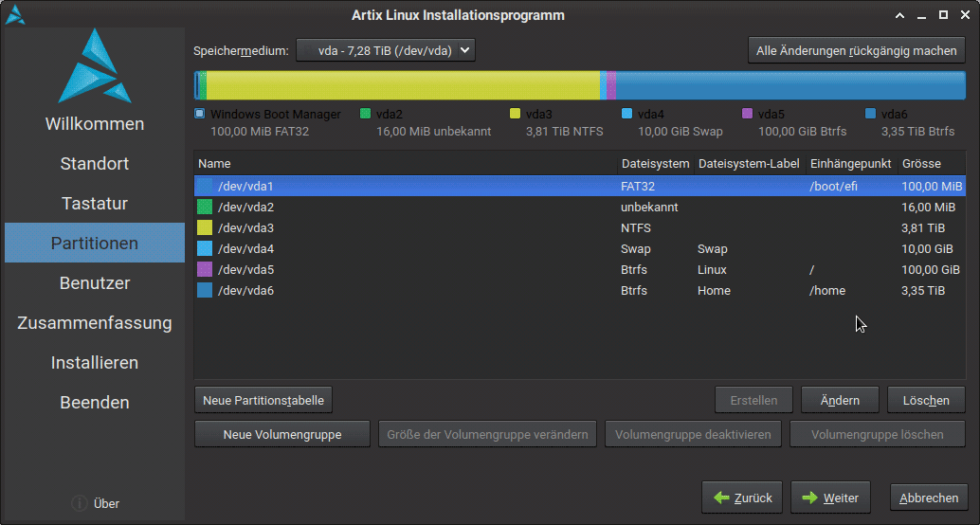
Task: Click the vda5 purple legend swatch
Action: [747, 114]
